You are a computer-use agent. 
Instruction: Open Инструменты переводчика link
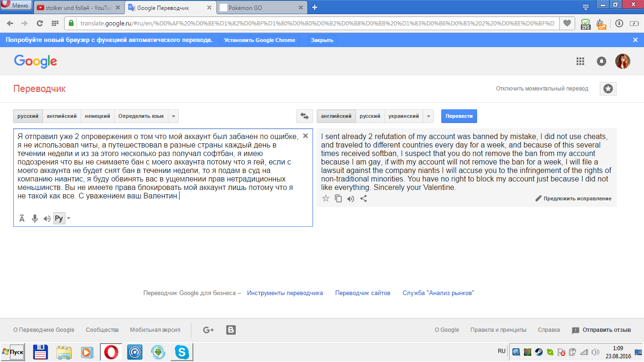pos(285,293)
